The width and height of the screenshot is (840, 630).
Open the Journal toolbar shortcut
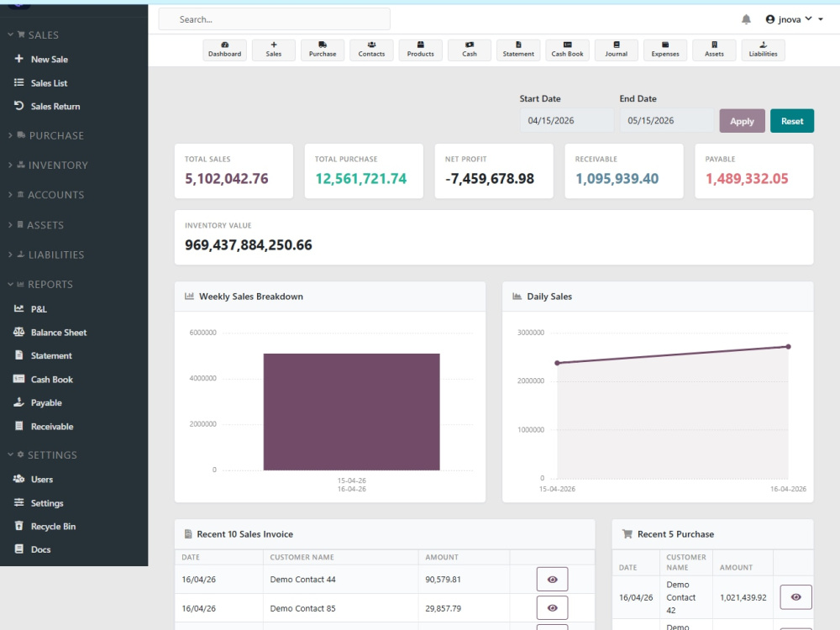coord(616,50)
